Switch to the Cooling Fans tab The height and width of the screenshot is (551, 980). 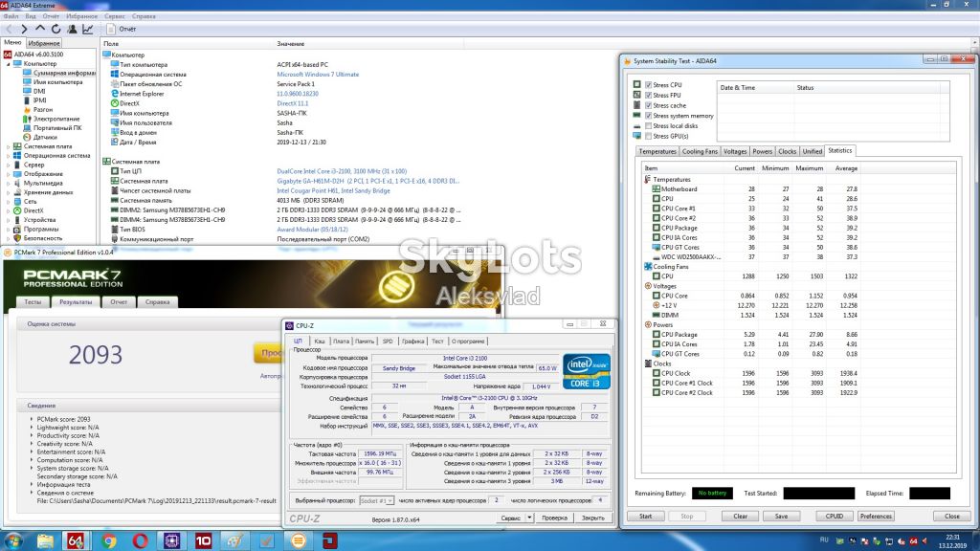(x=700, y=151)
